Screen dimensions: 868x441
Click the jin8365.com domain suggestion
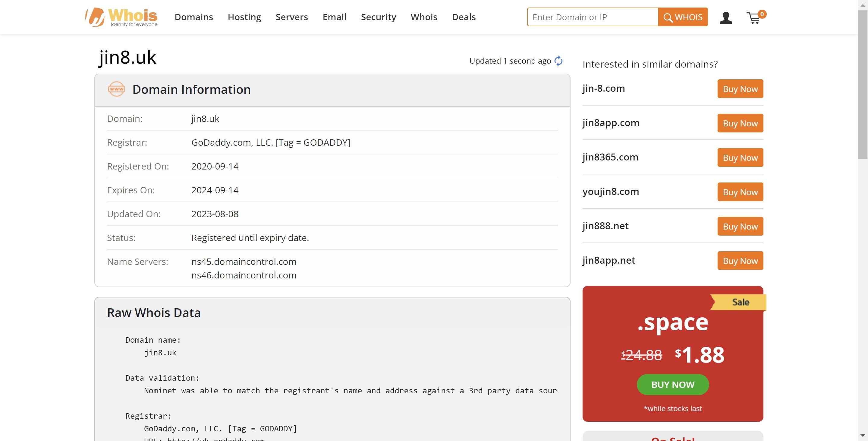click(611, 157)
